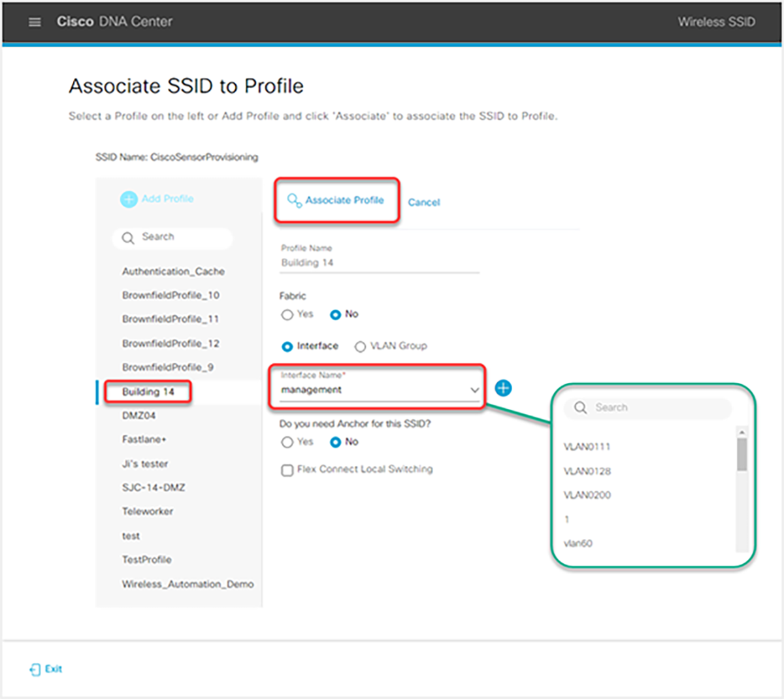Click the Associate Profile button
Image resolution: width=784 pixels, height=699 pixels.
[x=336, y=201]
